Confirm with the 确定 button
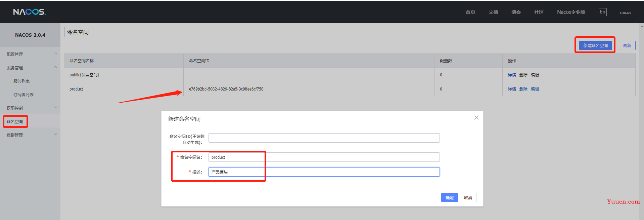 click(450, 197)
